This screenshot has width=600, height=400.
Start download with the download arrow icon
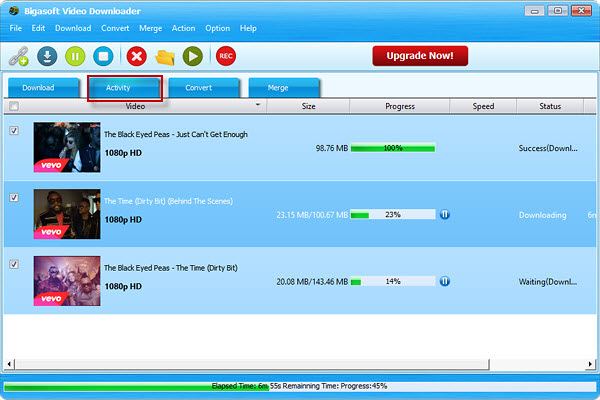point(47,56)
